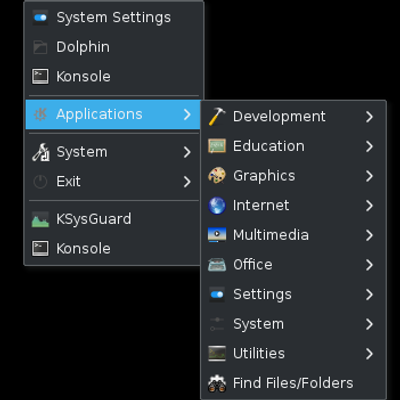
Task: Expand the Education category chevron
Action: click(369, 146)
